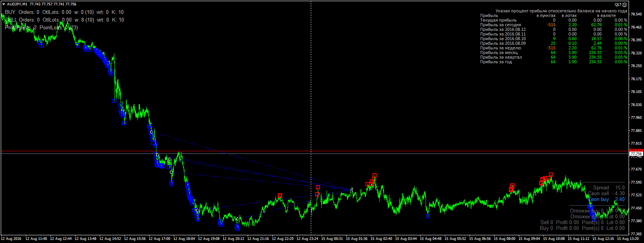Open the AUDJPY,M1 chart dropdown triangle
The width and height of the screenshot is (644, 243).
click(x=3, y=4)
